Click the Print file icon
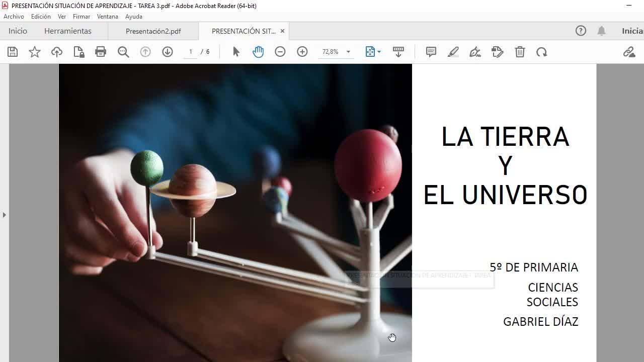Viewport: 644px width, 362px height. [x=101, y=52]
